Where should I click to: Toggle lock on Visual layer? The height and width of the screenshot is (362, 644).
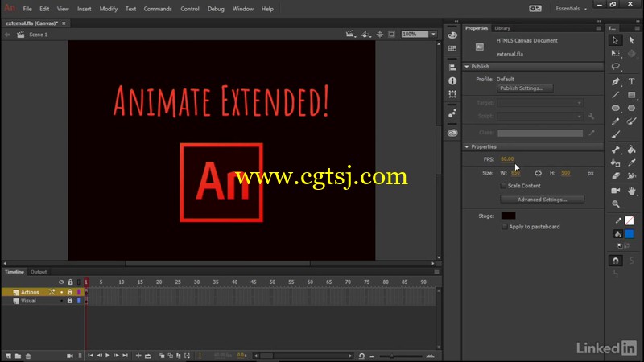click(x=70, y=301)
